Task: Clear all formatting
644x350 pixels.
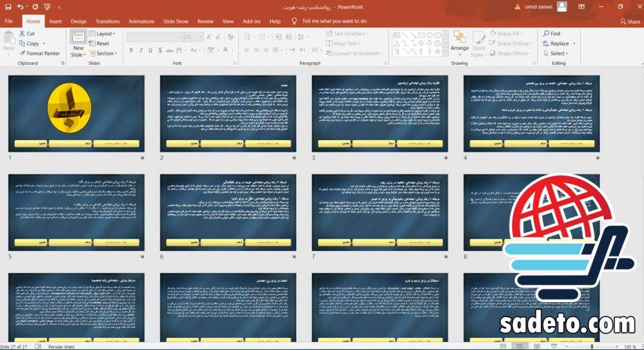Action: coord(231,37)
